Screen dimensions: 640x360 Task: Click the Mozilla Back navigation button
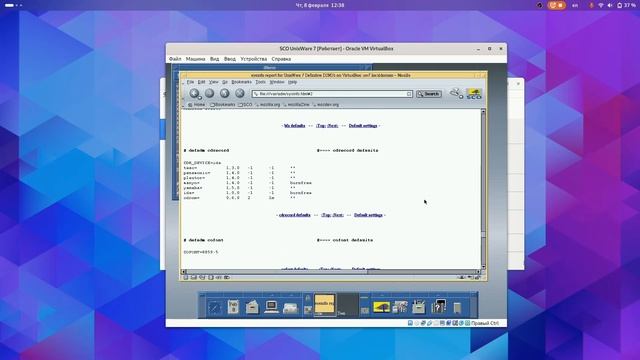click(x=194, y=93)
